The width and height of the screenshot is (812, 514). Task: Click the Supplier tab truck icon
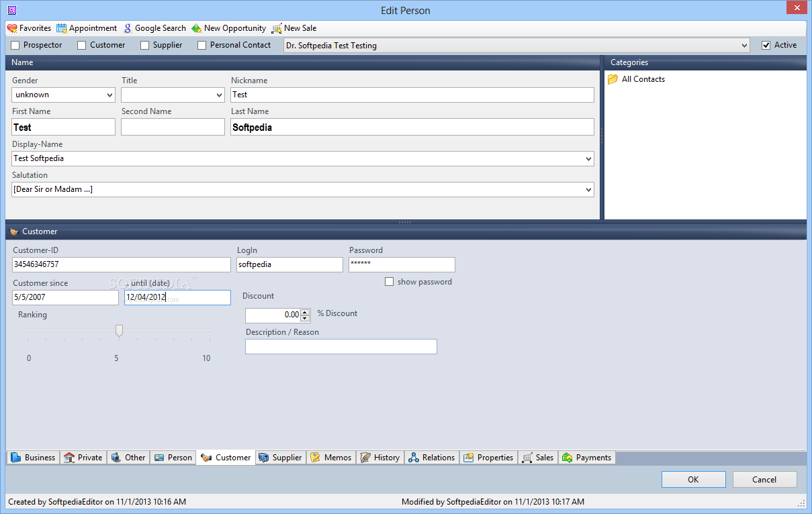264,458
